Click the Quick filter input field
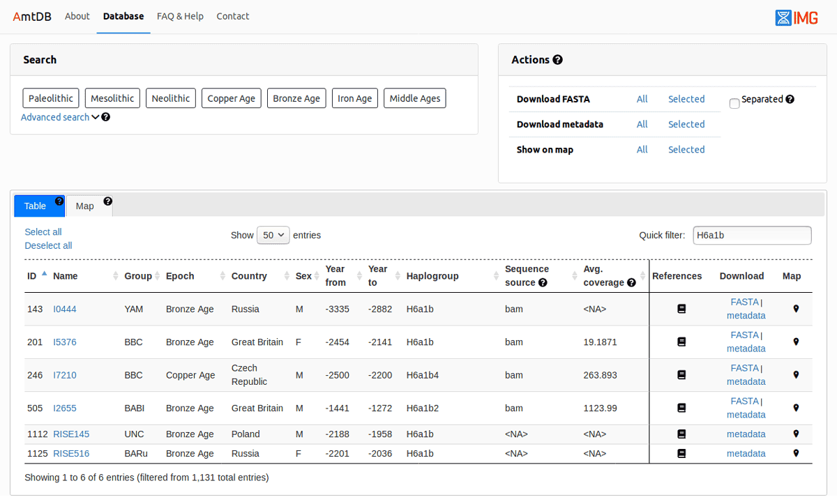837x504 pixels. pos(752,235)
